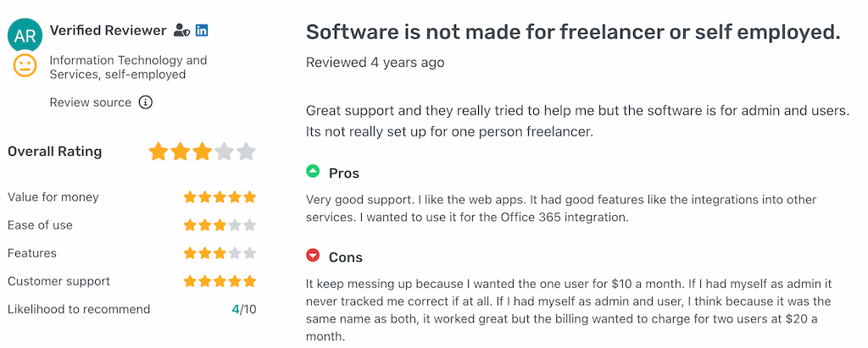Click the Review source info icon
The width and height of the screenshot is (868, 348).
point(146,102)
